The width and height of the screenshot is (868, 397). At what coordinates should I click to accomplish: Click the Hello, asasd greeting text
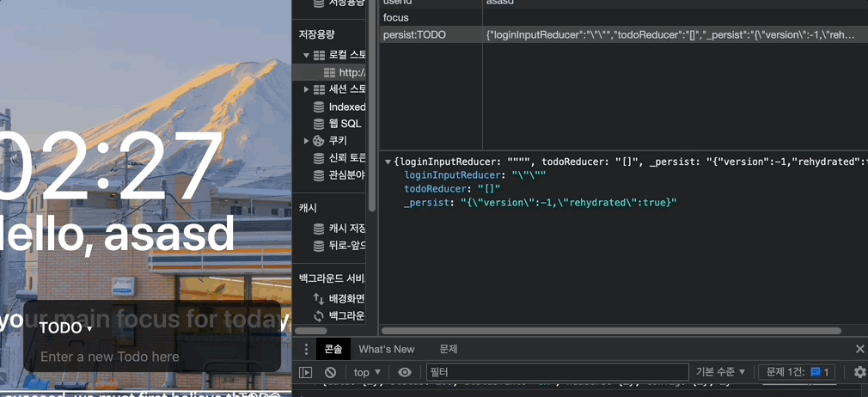coord(117,234)
